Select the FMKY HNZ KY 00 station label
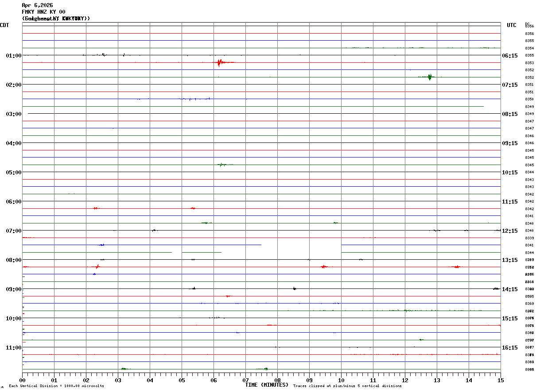The height and width of the screenshot is (392, 536). click(43, 12)
